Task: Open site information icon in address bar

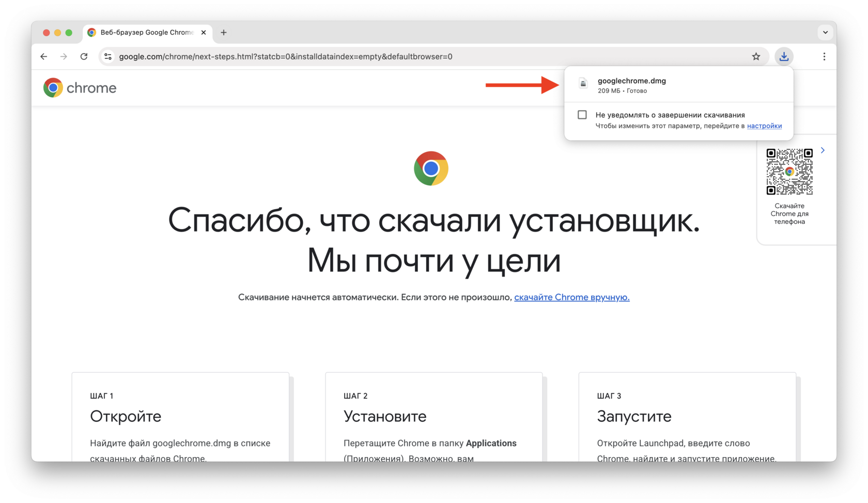Action: coord(108,57)
